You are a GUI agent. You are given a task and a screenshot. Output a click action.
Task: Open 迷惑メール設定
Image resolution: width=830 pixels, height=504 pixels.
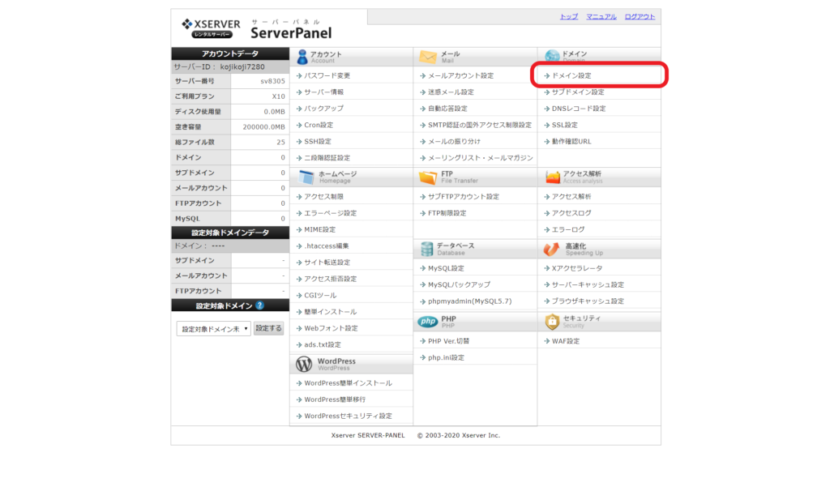click(x=451, y=92)
